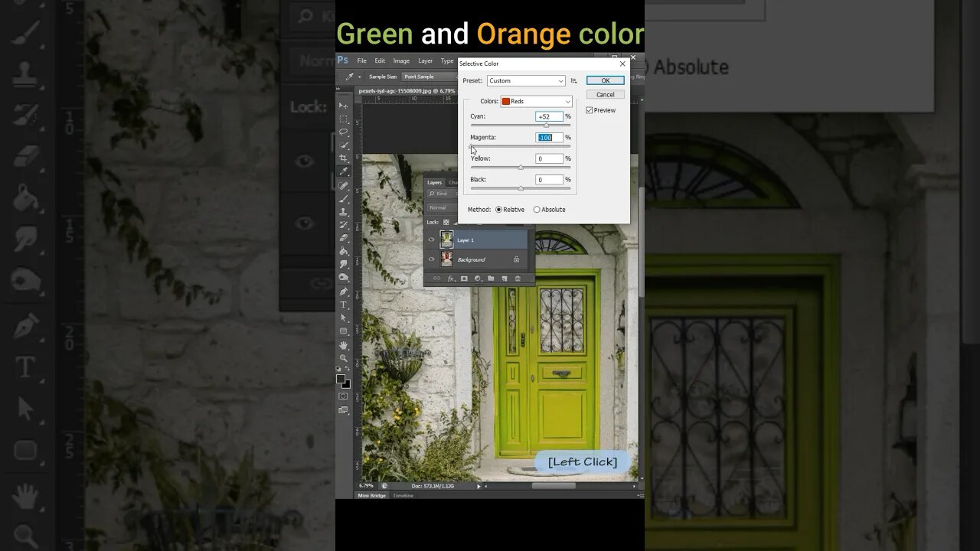Select the Clone Stamp tool
The image size is (980, 551).
344,211
